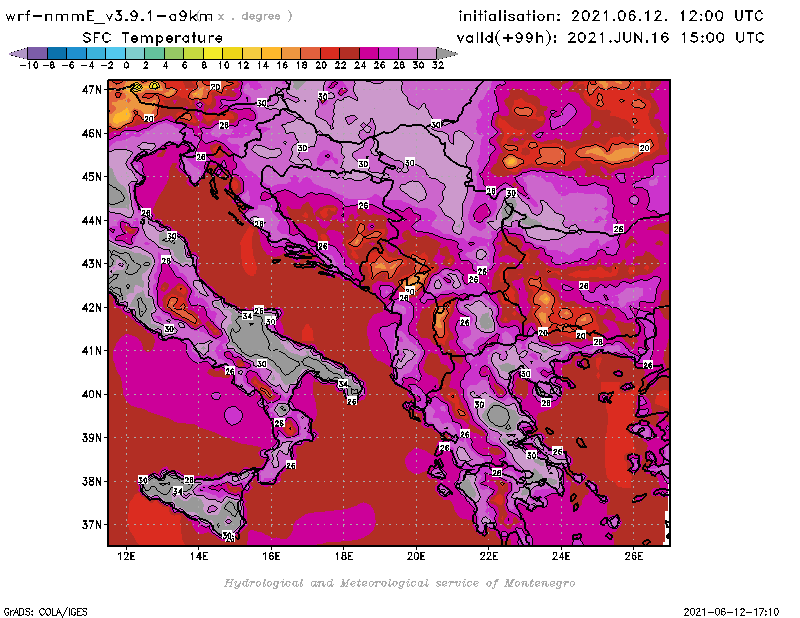Select the SFC Temperature heading
Image resolution: width=800 pixels, height=618 pixels.
[x=153, y=38]
